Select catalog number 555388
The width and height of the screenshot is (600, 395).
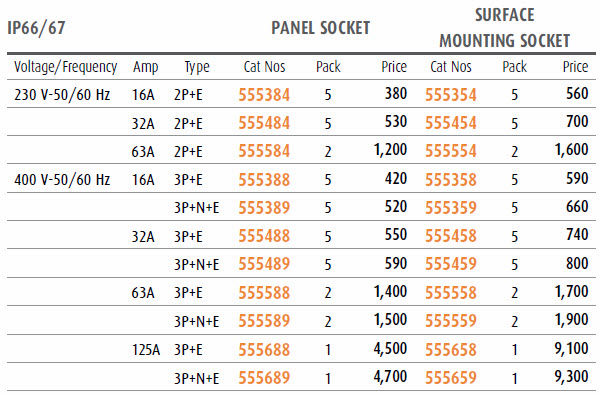pos(264,180)
